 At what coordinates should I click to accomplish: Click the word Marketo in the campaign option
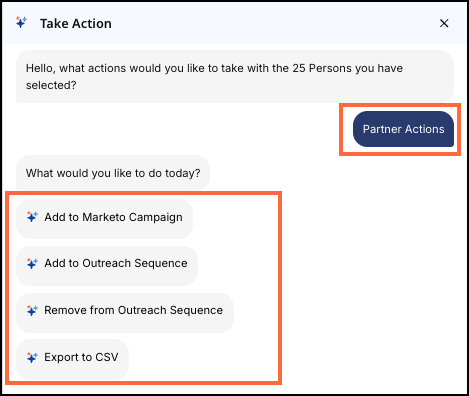104,217
